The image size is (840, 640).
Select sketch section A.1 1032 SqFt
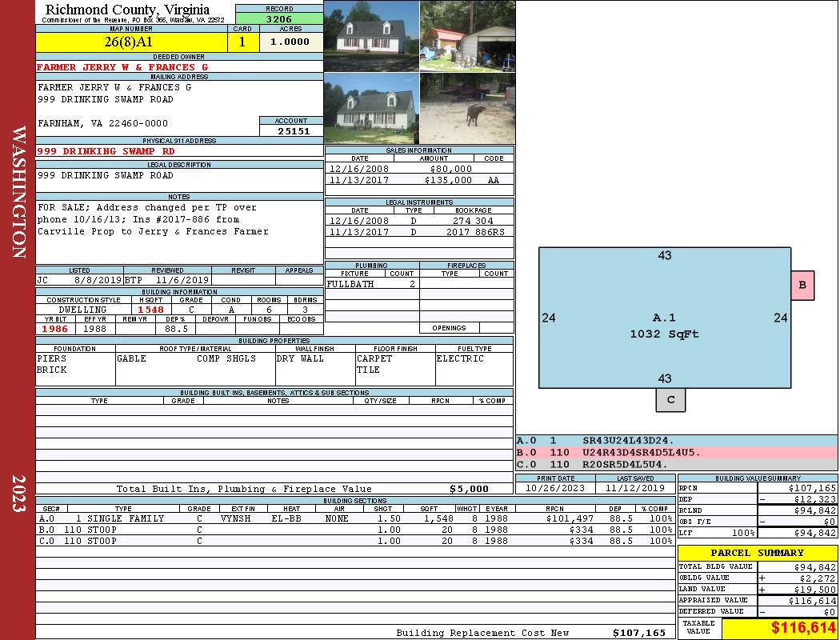[x=664, y=318]
